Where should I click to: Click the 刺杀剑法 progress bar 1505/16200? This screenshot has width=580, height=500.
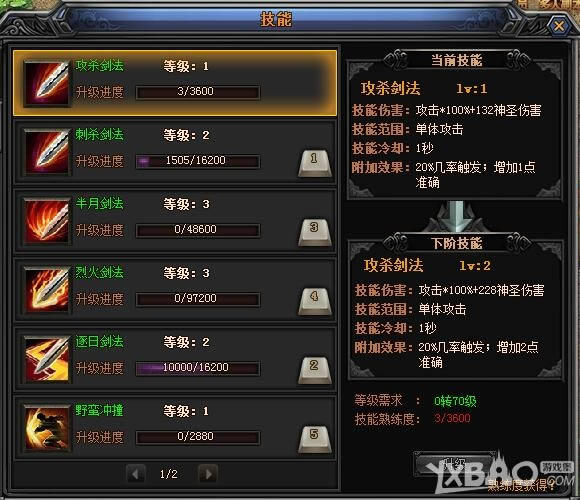tap(198, 161)
